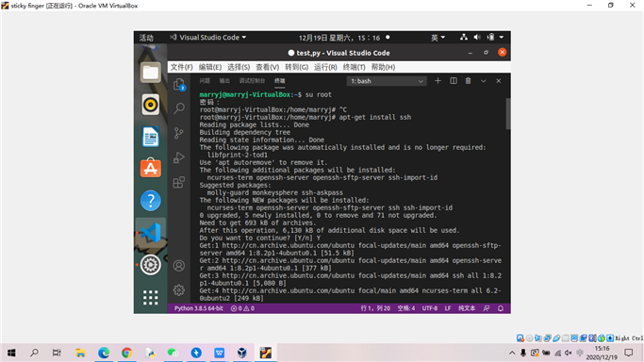Open Windows notification center

(629, 353)
